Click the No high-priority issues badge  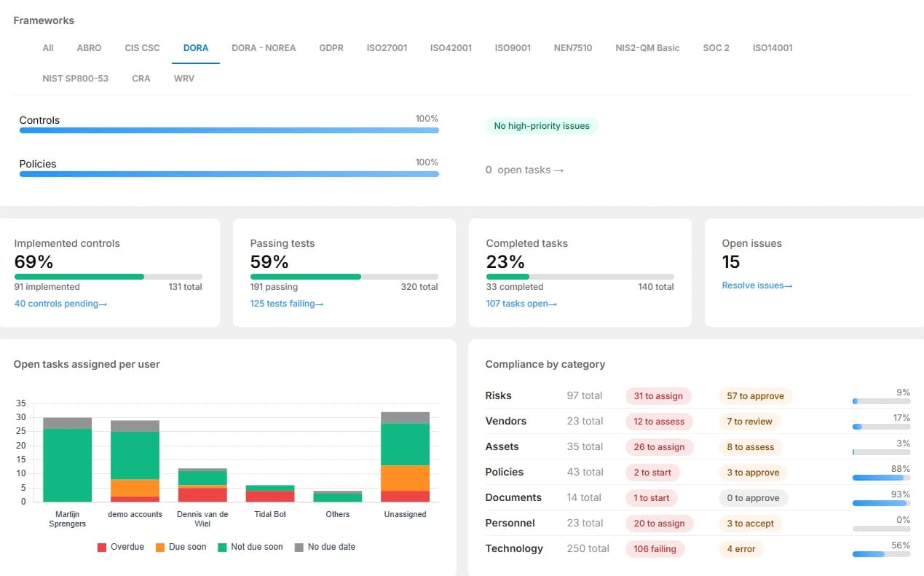(542, 126)
